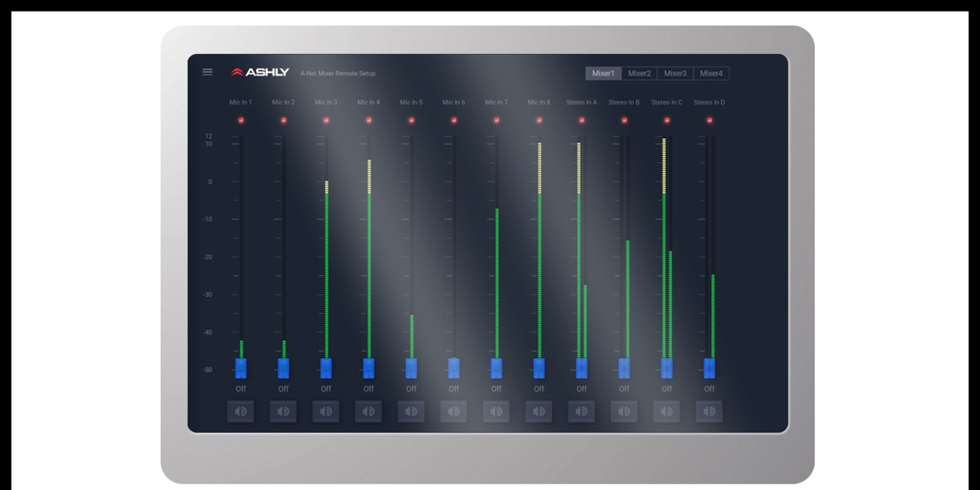This screenshot has width=980, height=490.
Task: Toggle mute for Stereo In D
Action: (709, 411)
